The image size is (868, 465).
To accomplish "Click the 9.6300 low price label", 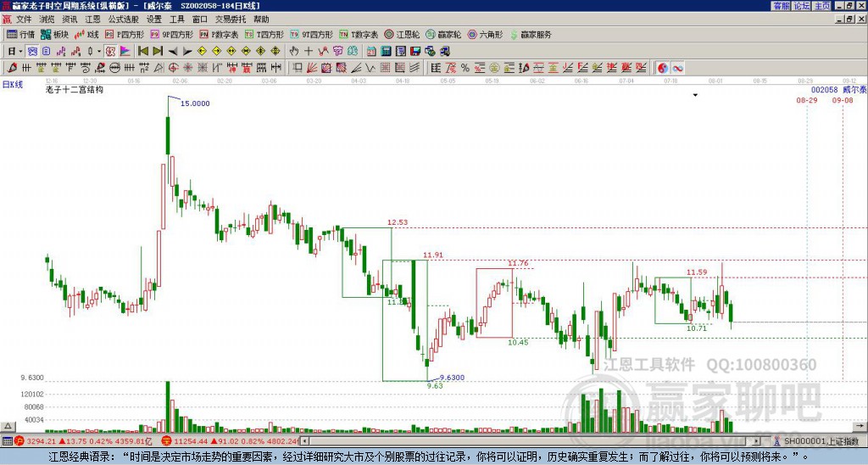I will 452,378.
